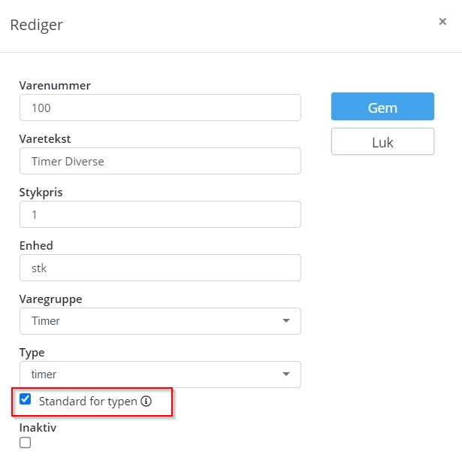Screen dimensions: 462x476
Task: Select the Stykpris input field
Action: (160, 214)
